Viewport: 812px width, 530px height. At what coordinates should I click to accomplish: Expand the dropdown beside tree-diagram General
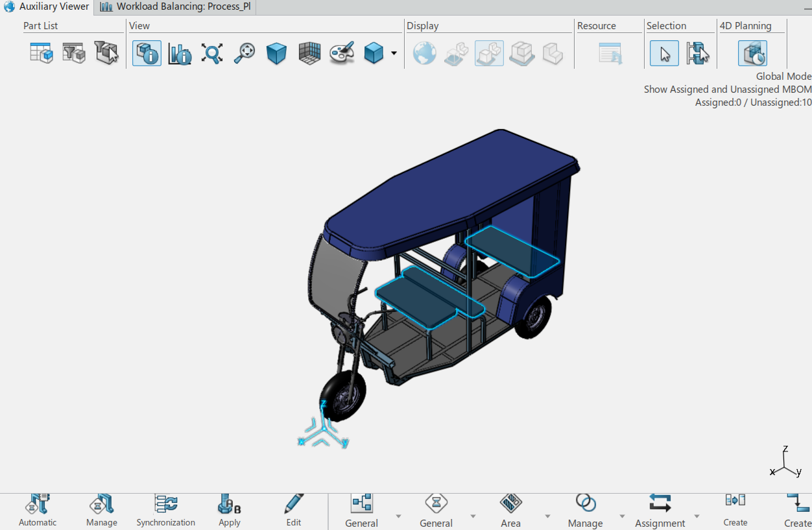coord(398,516)
